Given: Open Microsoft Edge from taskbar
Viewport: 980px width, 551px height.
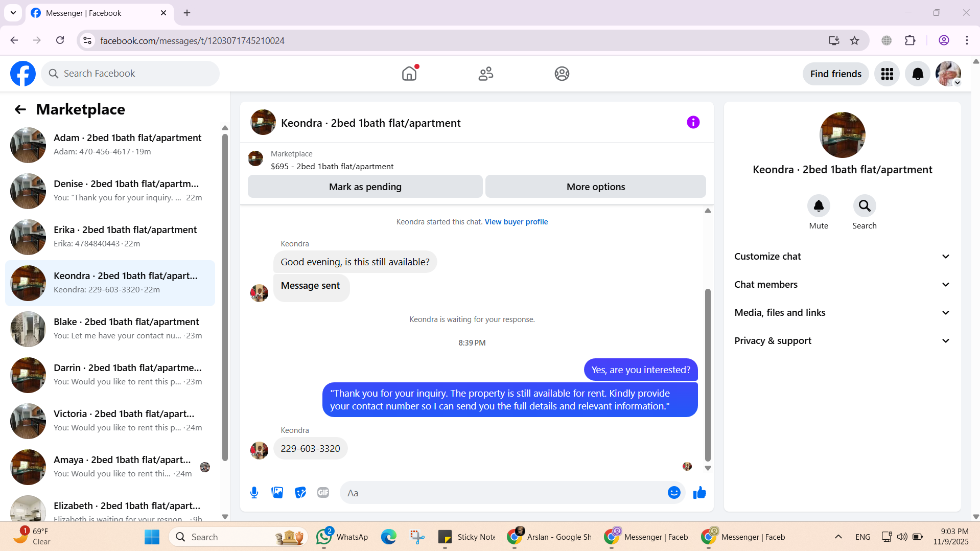Looking at the screenshot, I should click(x=389, y=537).
